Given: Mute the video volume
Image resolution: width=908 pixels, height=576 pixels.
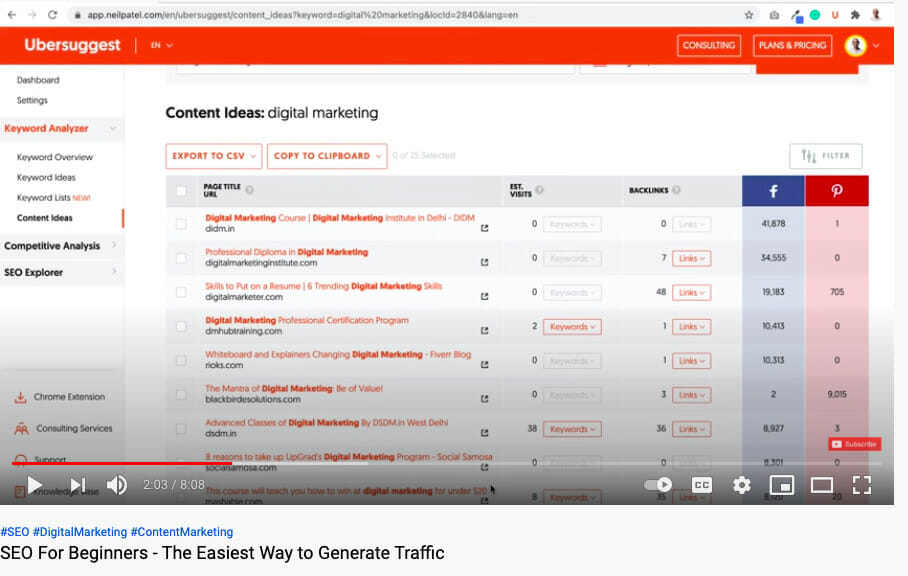Looking at the screenshot, I should [x=116, y=485].
